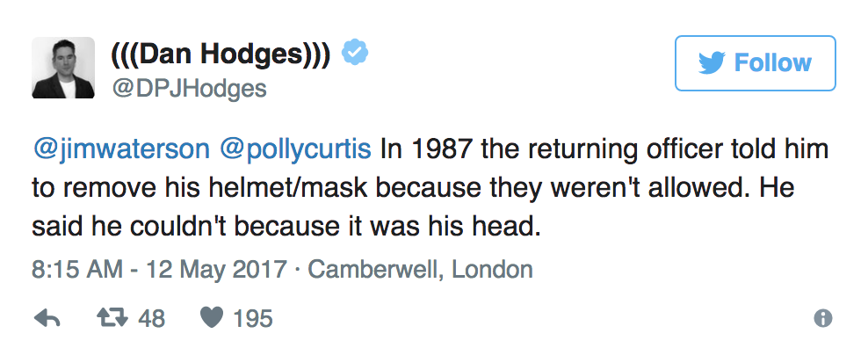The height and width of the screenshot is (348, 868).
Task: Open the @DPJHodges handle
Action: 189,88
